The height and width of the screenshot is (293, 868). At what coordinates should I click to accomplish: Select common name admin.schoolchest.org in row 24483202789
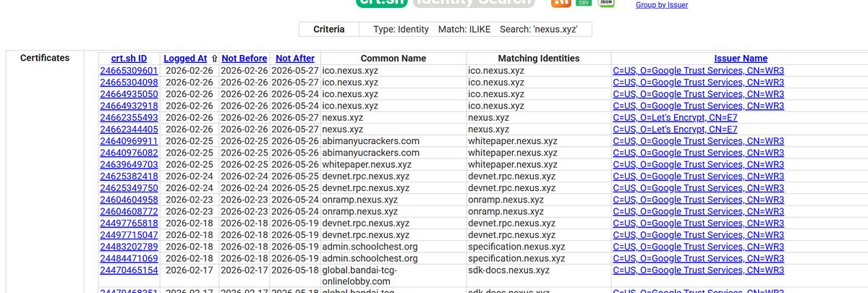pos(370,247)
